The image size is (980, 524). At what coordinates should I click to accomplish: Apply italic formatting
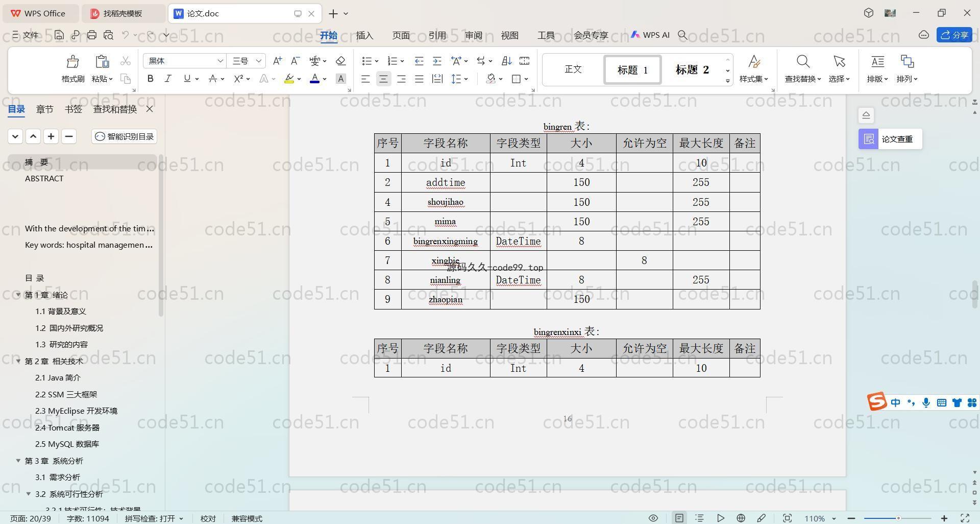pos(168,79)
